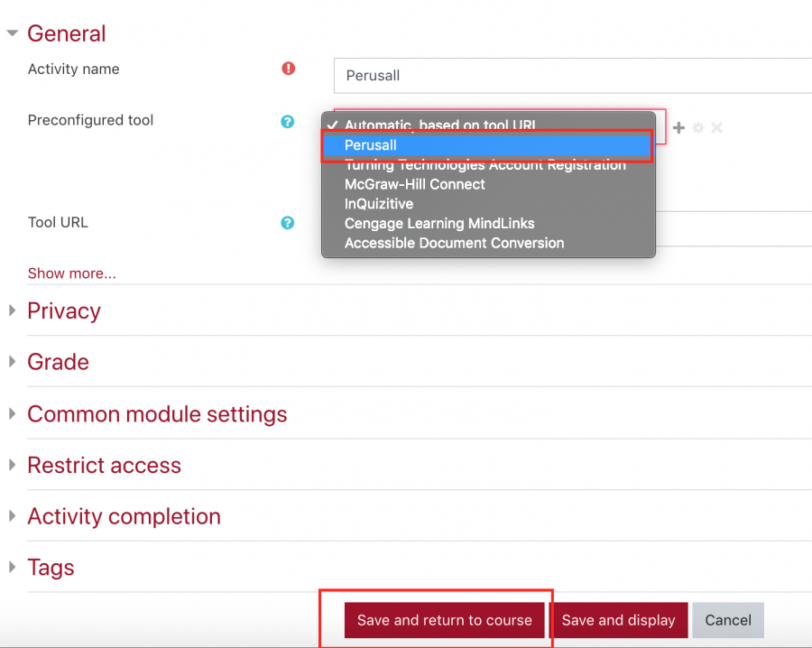Click the Activity name input field

[x=573, y=76]
